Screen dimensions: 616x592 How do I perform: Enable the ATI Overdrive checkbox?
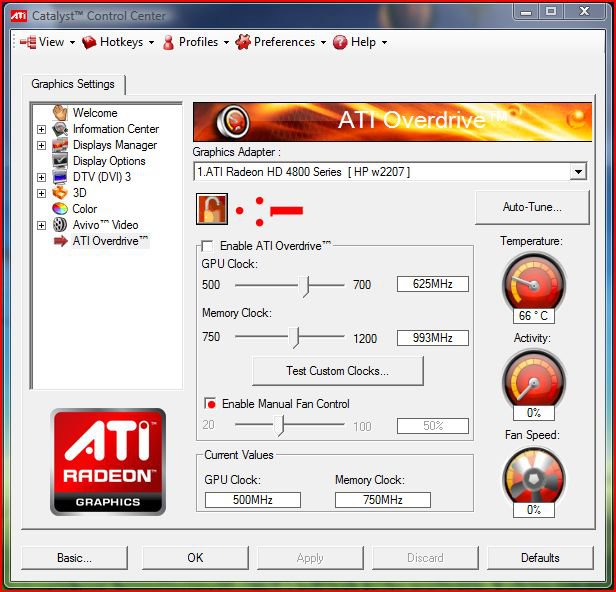click(x=207, y=246)
